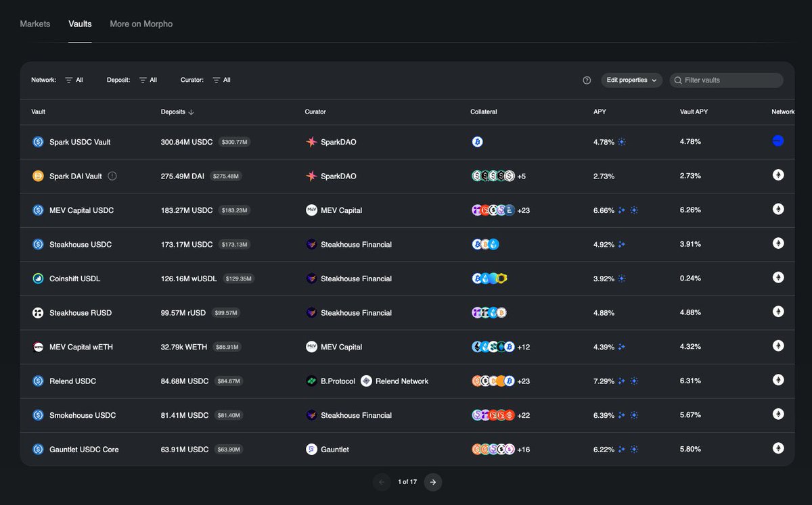Click the info icon beside Spark DAI Vault
The width and height of the screenshot is (812, 505).
coord(112,176)
